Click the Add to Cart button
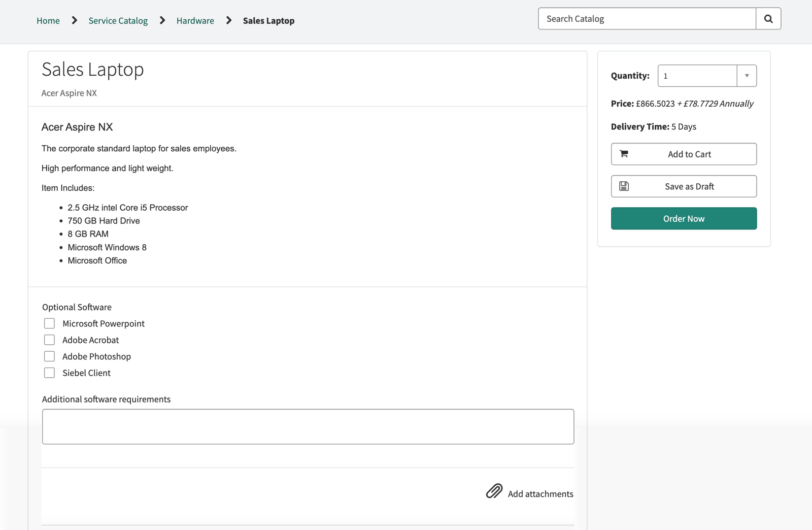The height and width of the screenshot is (530, 812). [684, 154]
